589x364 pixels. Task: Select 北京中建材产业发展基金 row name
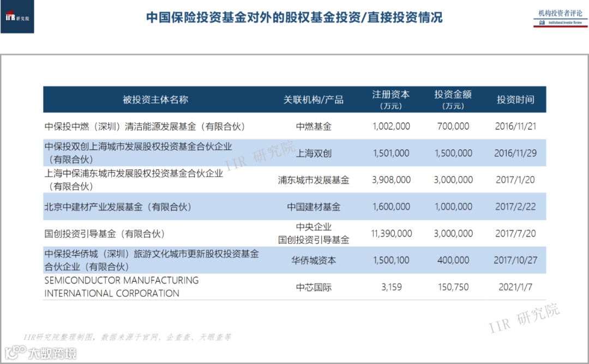118,207
